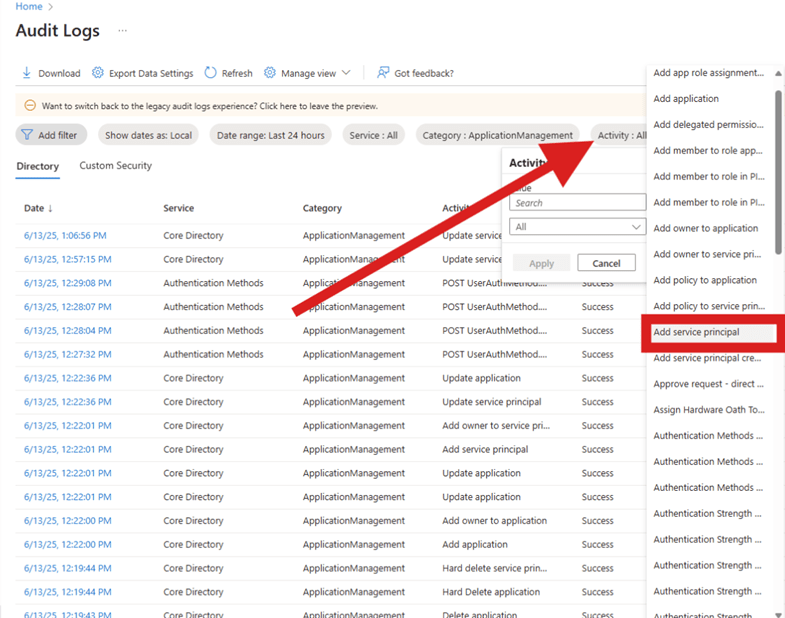Open Export Data Settings gear icon
The width and height of the screenshot is (785, 618).
tap(98, 73)
